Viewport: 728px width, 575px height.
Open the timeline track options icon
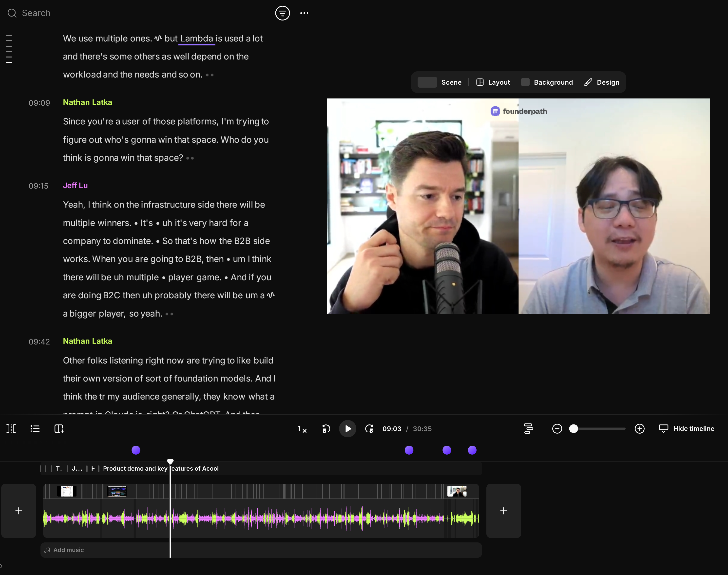click(528, 429)
